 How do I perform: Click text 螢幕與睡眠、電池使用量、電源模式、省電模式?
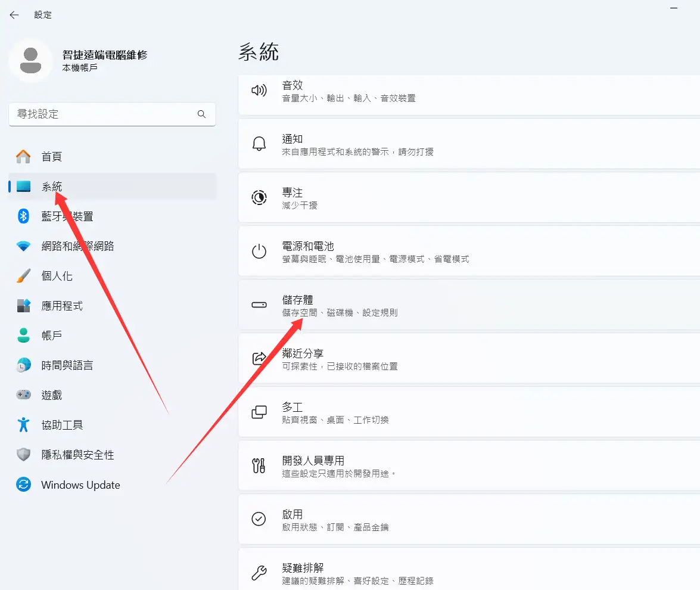click(375, 259)
